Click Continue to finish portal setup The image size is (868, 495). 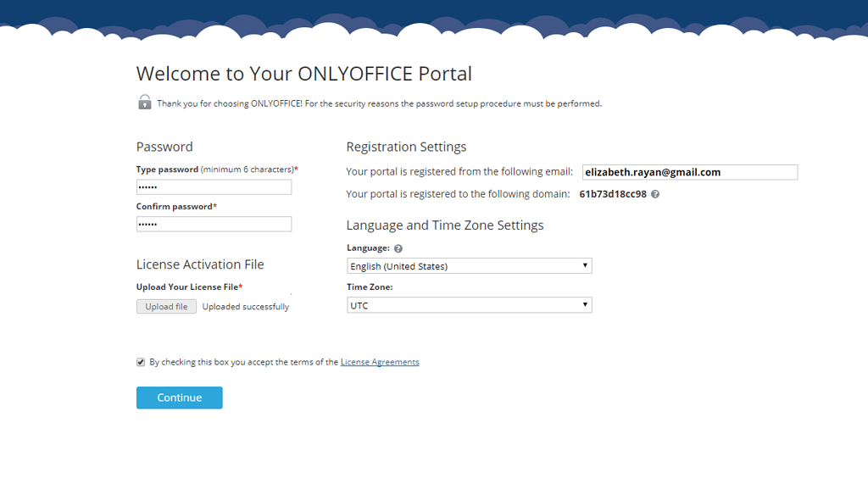[179, 397]
